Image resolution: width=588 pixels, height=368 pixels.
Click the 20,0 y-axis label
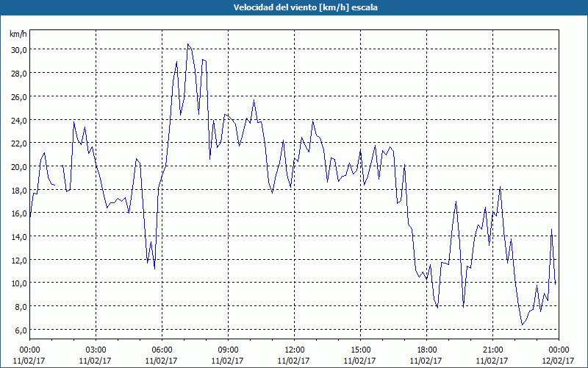point(18,167)
